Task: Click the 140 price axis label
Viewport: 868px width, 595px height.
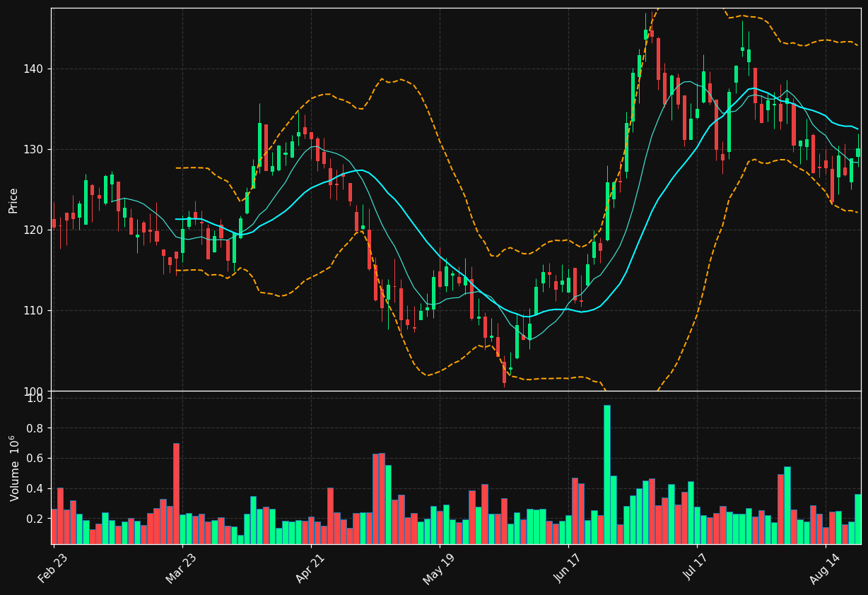Action: tap(36, 69)
